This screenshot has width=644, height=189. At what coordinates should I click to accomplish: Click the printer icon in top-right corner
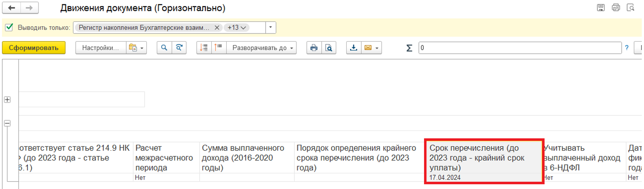click(616, 8)
